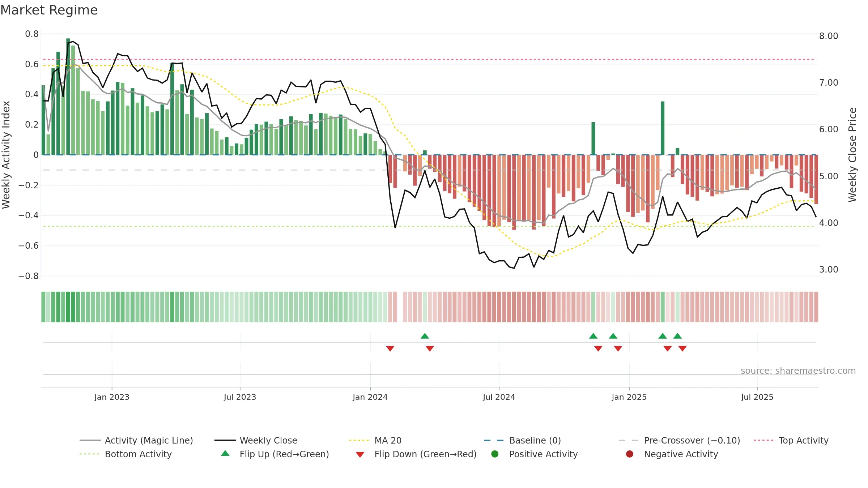The height and width of the screenshot is (488, 868).
Task: Toggle the Top Activity legend entry
Action: [791, 440]
